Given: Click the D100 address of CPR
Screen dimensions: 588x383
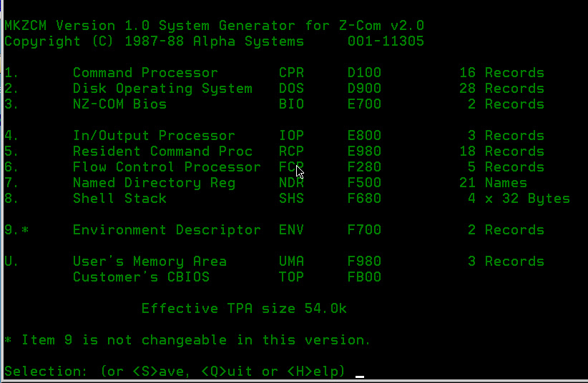Looking at the screenshot, I should [x=364, y=73].
